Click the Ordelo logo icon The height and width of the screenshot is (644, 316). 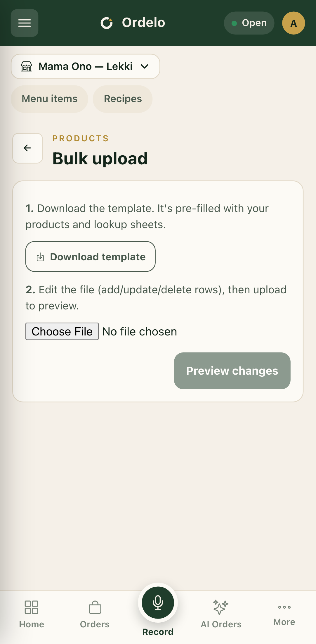pos(107,23)
